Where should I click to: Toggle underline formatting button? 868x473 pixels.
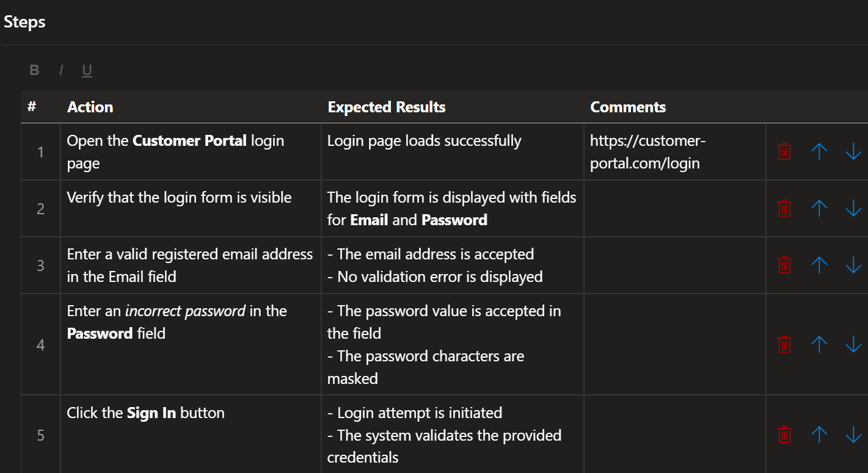point(87,70)
